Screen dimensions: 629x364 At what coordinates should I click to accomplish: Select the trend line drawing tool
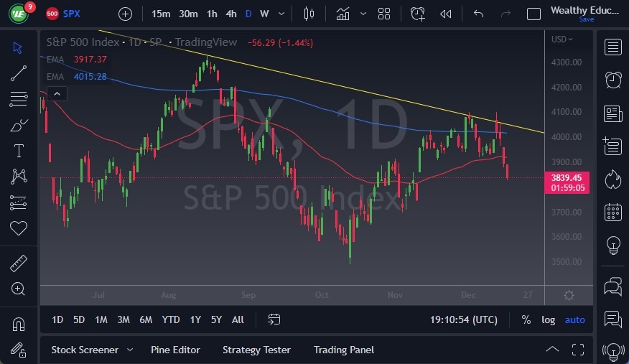tap(19, 73)
